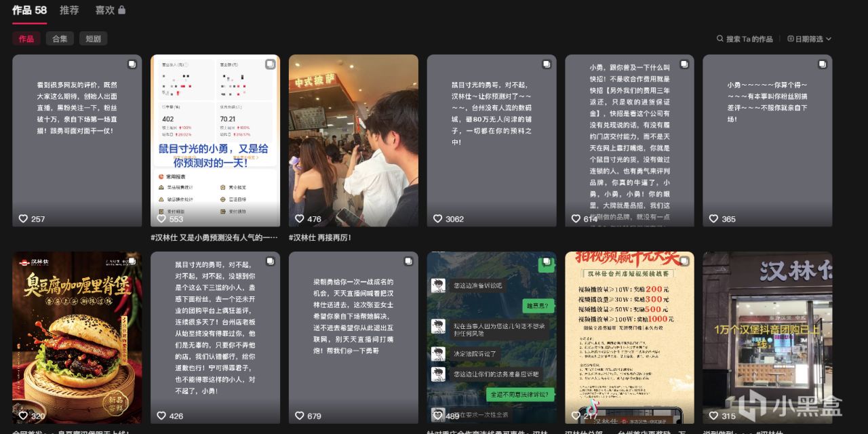868x434 pixels.
Task: Click multi-image icon on the 3062-likes card
Action: pos(547,64)
